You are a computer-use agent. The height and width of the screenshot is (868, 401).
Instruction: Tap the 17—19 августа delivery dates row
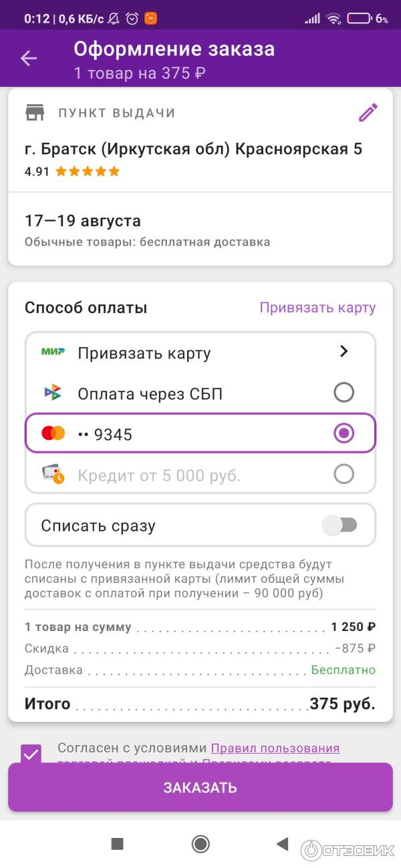click(x=83, y=221)
